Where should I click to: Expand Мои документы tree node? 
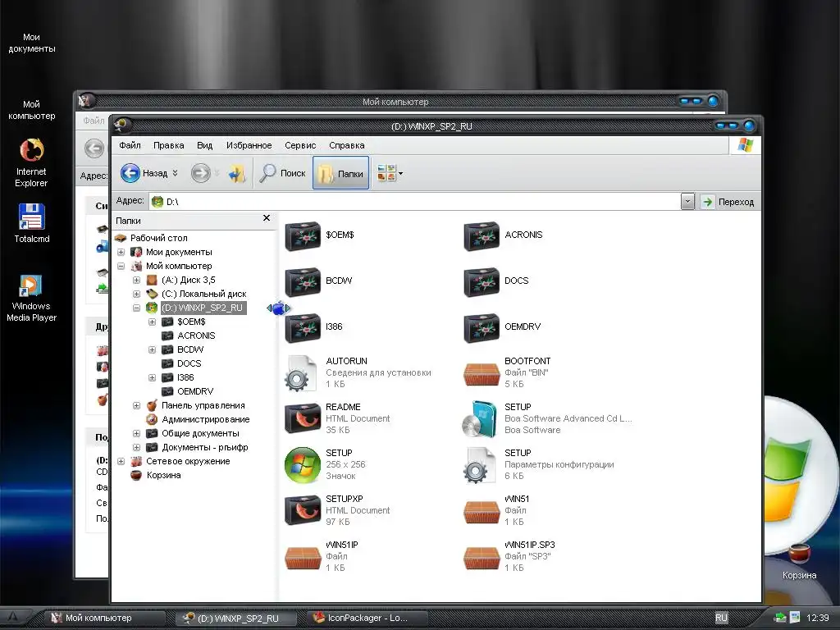tap(121, 252)
